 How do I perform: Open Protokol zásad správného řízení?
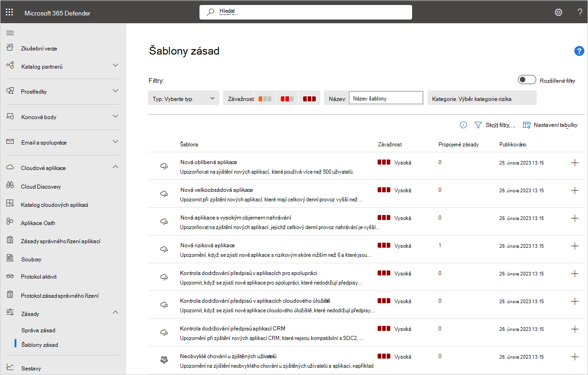click(60, 295)
